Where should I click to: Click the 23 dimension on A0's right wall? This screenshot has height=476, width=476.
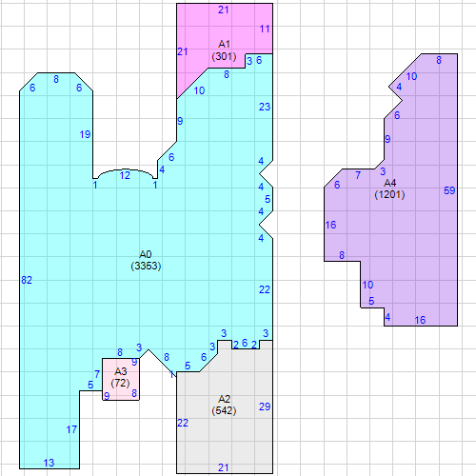pyautogui.click(x=265, y=107)
